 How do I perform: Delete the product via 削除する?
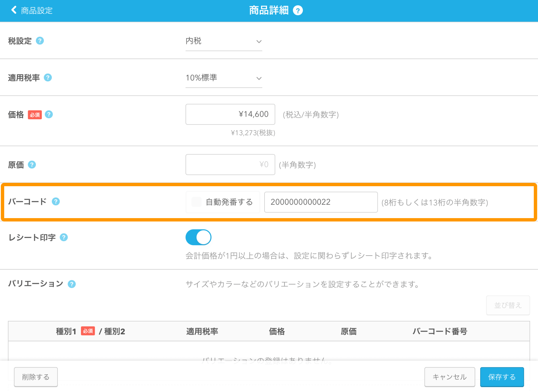[x=36, y=377]
